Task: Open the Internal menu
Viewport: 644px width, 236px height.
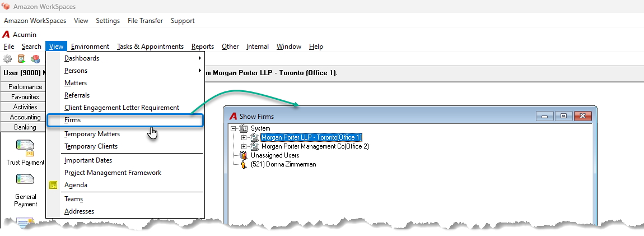Action: [x=258, y=47]
